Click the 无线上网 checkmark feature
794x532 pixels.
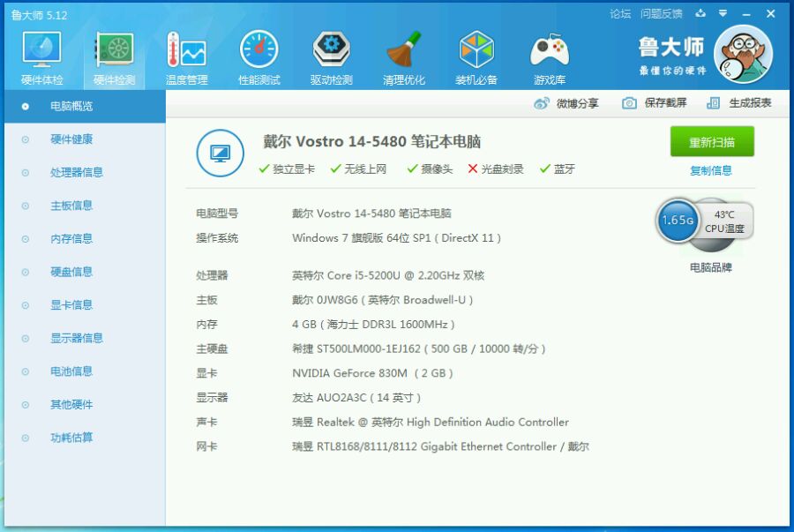(x=358, y=169)
